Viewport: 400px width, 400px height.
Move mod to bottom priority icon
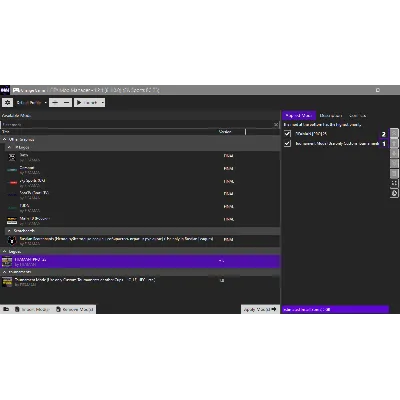tap(394, 163)
